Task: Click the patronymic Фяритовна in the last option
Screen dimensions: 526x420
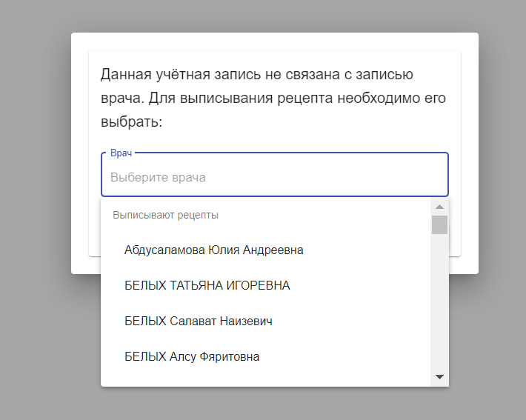Action: click(230, 356)
